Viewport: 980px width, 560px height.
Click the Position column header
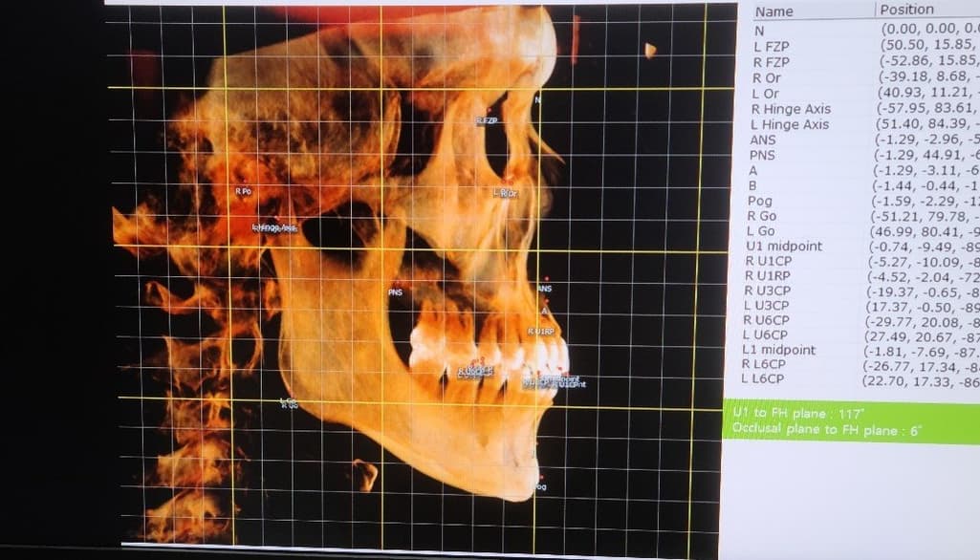[x=906, y=10]
